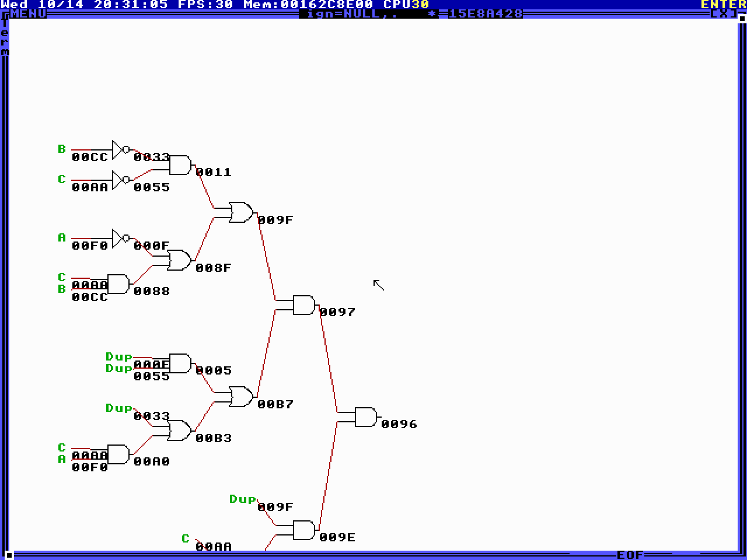Click the Term tab on the left edge
The height and width of the screenshot is (560, 747).
click(5, 37)
